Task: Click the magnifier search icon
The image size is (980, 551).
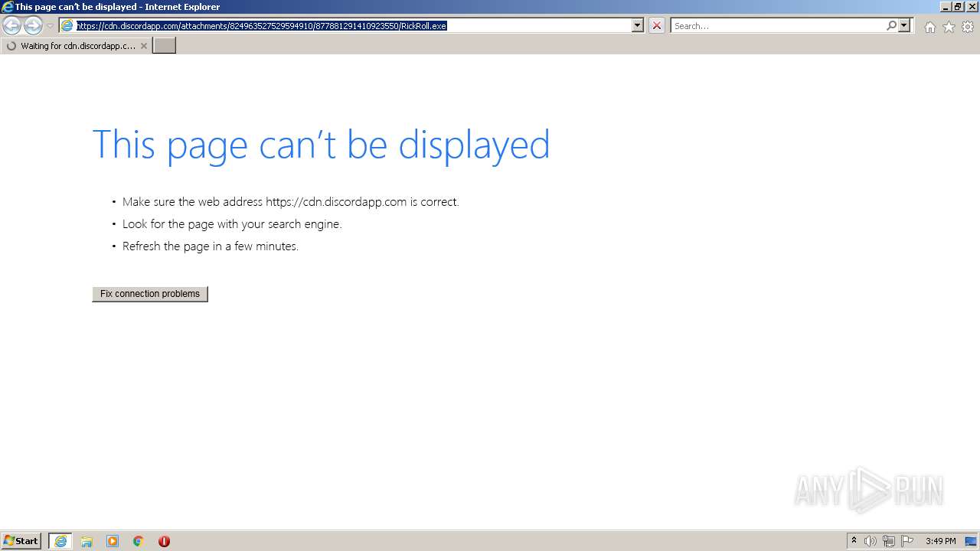Action: (891, 25)
